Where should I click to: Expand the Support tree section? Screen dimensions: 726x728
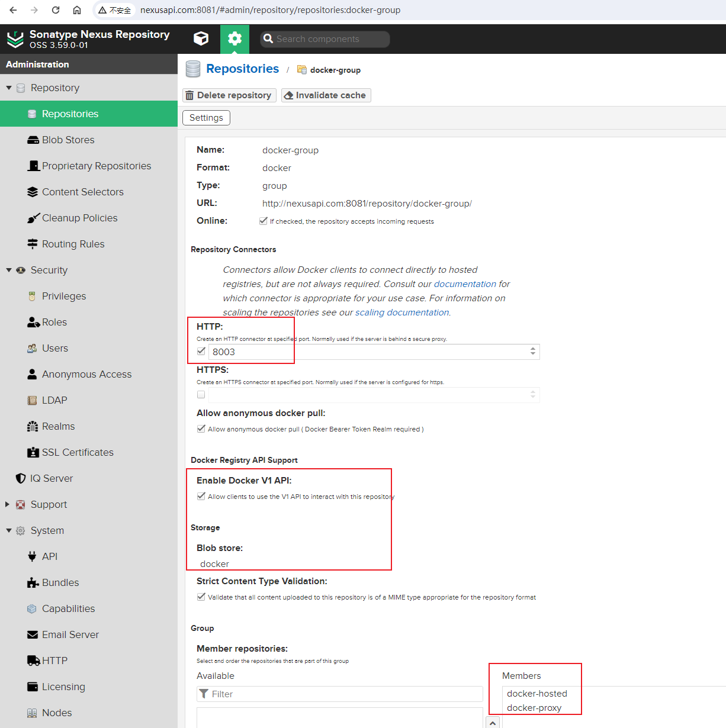7,504
